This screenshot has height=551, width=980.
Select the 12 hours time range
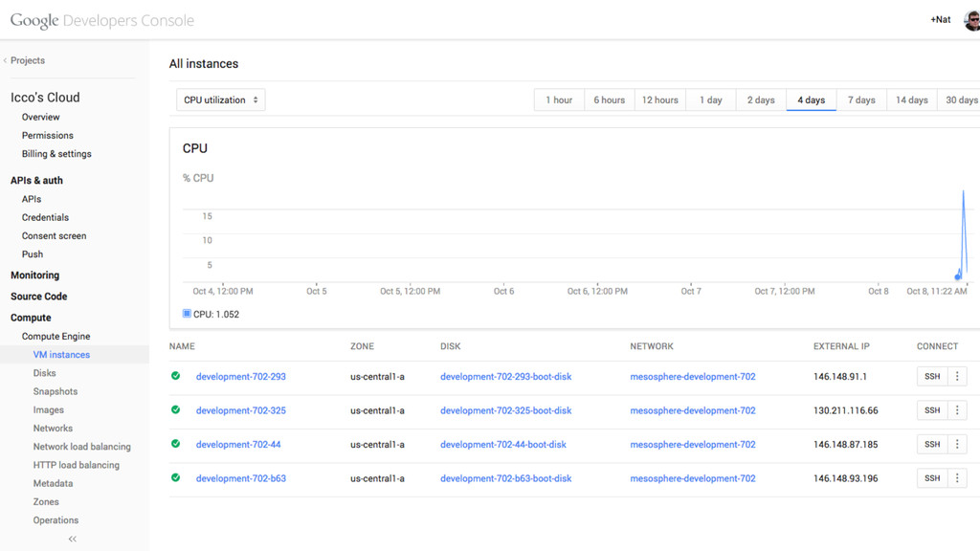[x=660, y=99]
